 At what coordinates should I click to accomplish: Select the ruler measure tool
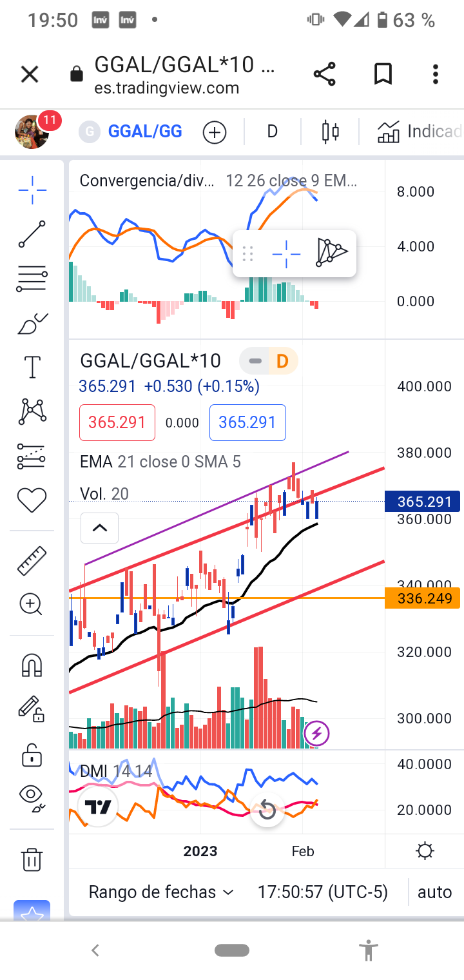tap(32, 560)
